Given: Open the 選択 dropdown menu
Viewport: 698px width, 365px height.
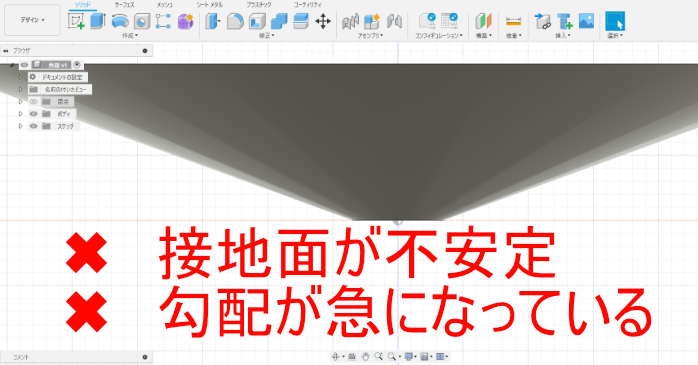Looking at the screenshot, I should coord(615,36).
